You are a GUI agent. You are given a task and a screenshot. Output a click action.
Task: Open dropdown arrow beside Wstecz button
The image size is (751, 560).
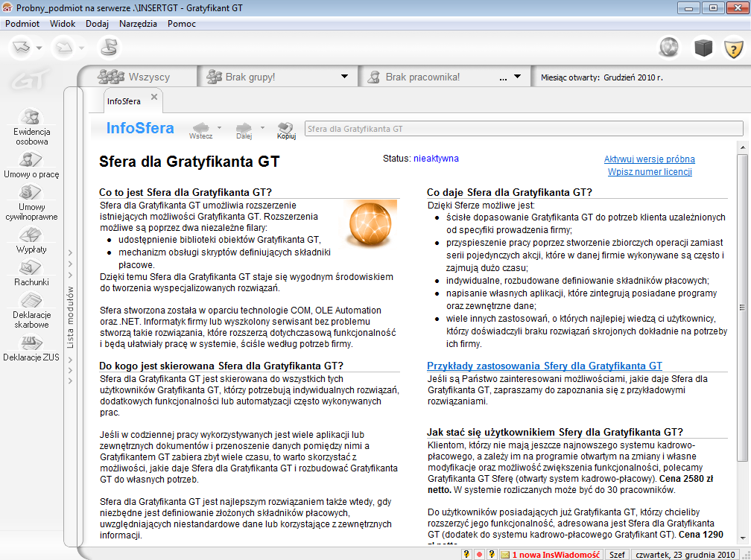pos(221,128)
